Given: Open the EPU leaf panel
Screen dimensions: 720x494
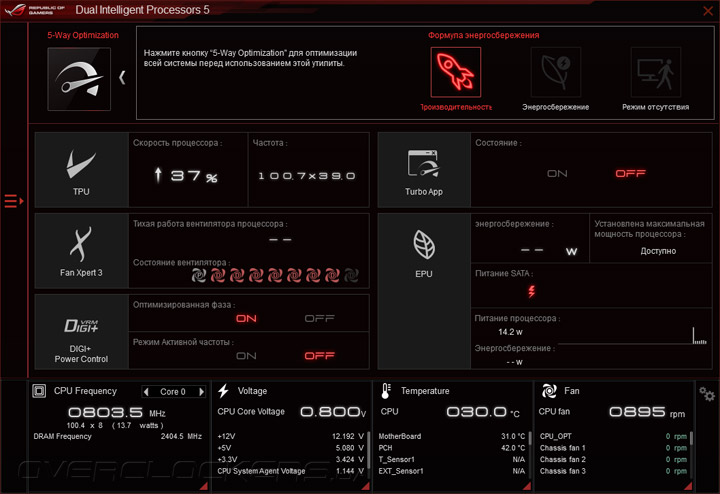Looking at the screenshot, I should click(424, 291).
